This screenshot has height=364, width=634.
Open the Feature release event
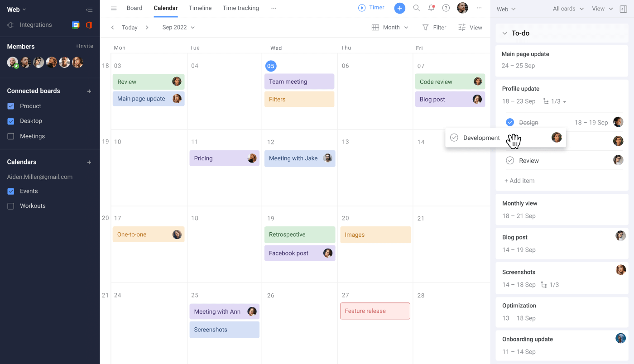click(375, 311)
